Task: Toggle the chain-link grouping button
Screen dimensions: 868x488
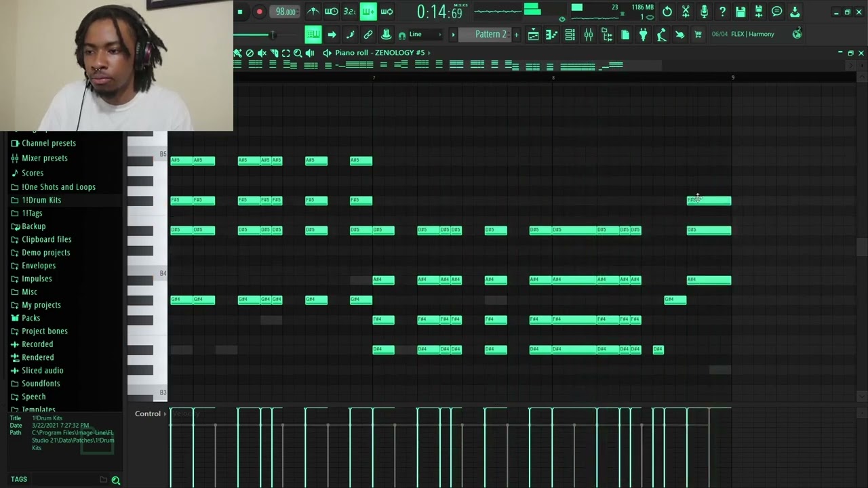Action: click(x=368, y=35)
